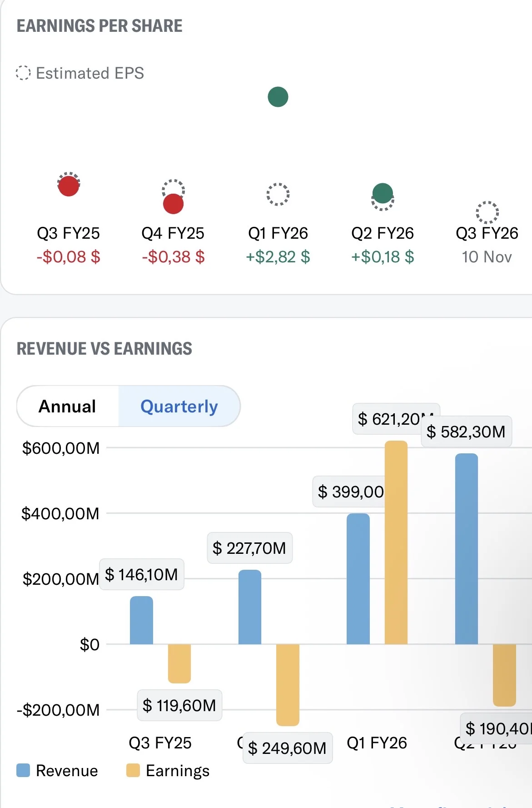
Task: Select the blue revenue bar under $582,30M
Action: (467, 549)
